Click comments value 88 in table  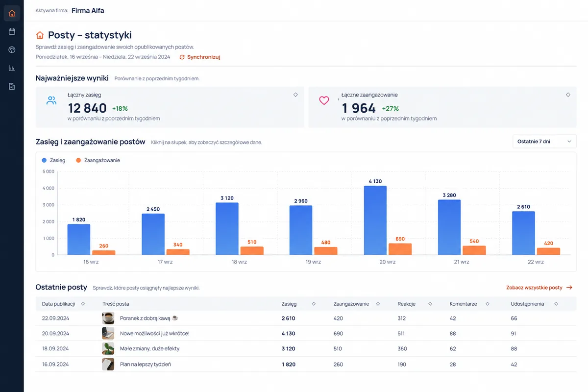[453, 334]
